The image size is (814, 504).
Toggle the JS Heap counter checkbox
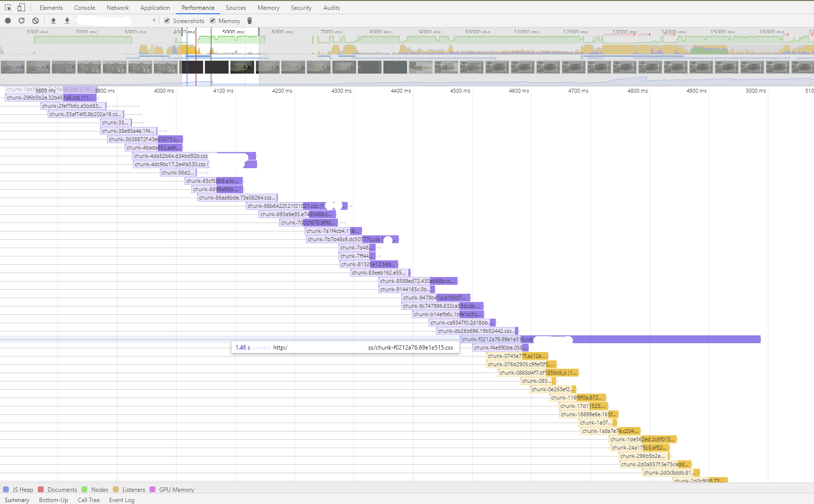tap(6, 489)
